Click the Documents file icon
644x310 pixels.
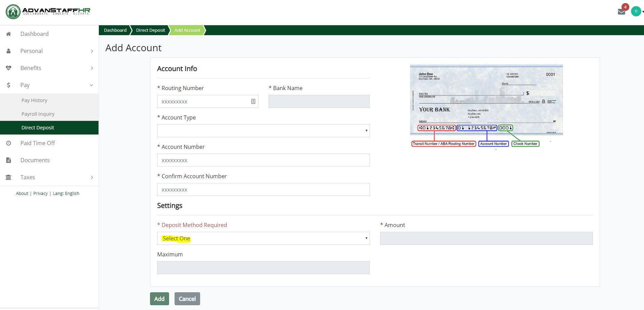coord(9,160)
